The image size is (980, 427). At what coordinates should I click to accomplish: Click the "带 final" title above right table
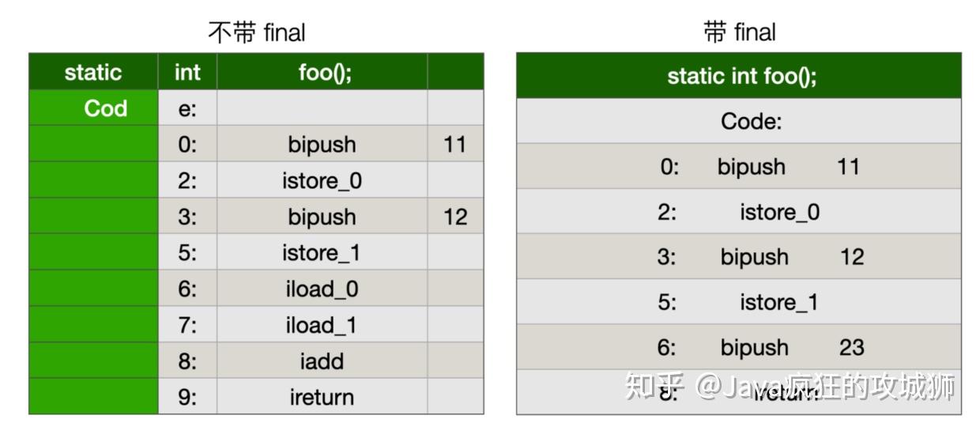coord(739,32)
